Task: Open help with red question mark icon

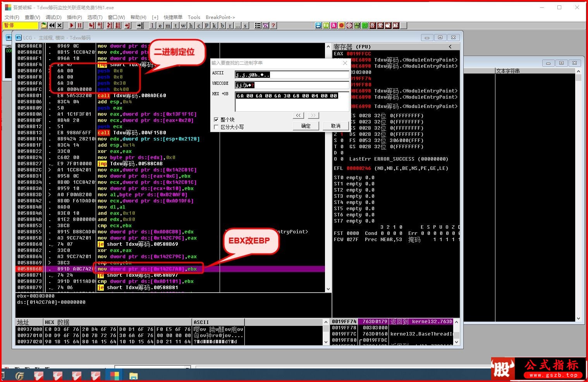Action: point(273,26)
